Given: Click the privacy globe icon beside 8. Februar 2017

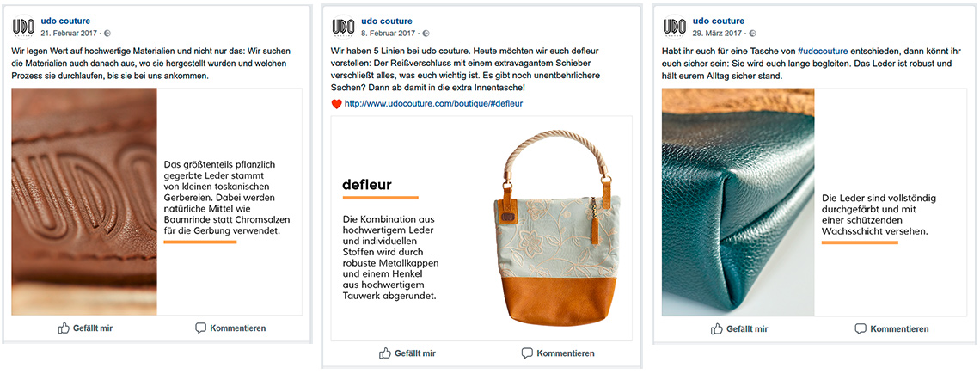Looking at the screenshot, I should [426, 34].
